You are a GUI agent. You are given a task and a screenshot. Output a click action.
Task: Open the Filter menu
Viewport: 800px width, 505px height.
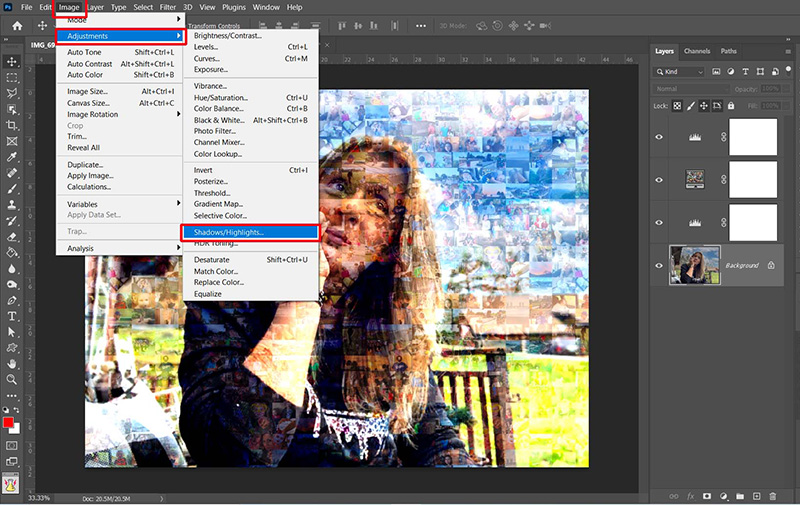tap(167, 7)
